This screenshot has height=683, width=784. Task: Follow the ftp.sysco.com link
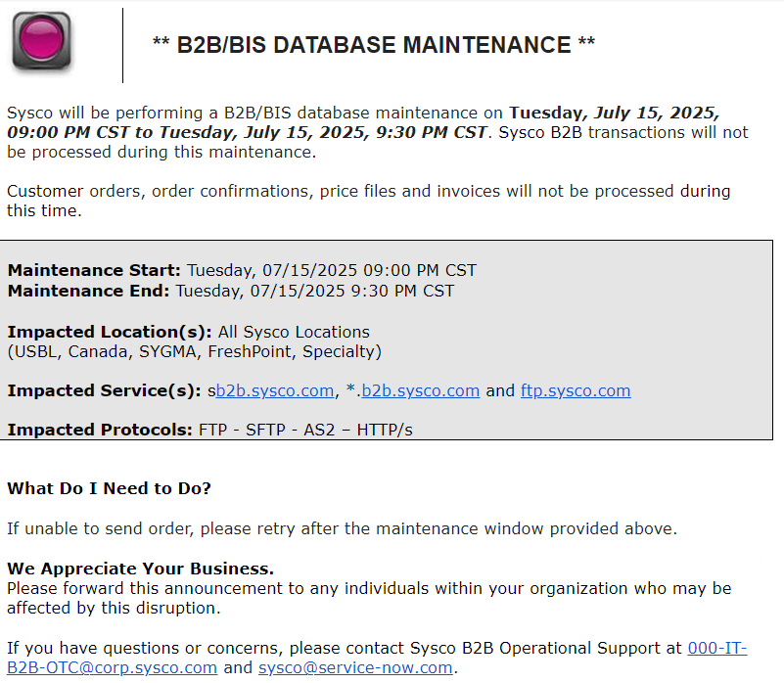point(575,390)
